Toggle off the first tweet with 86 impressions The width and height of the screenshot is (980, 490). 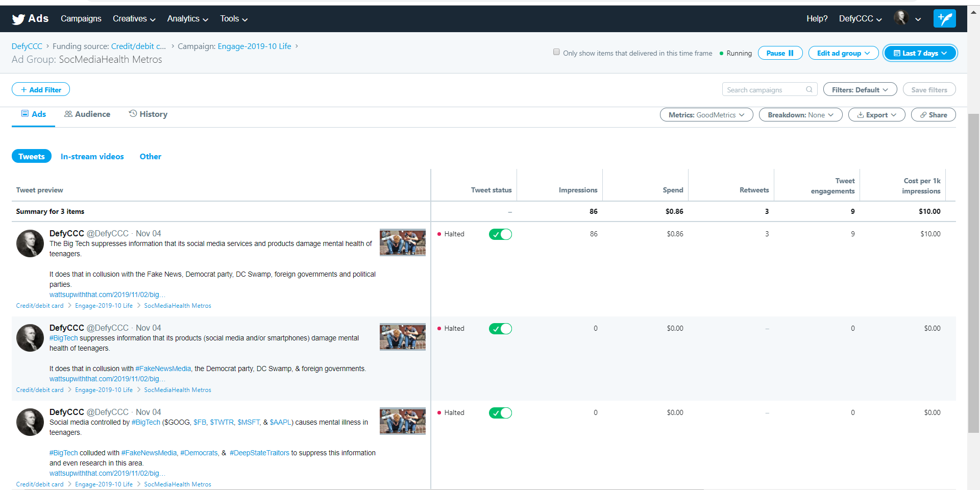pyautogui.click(x=500, y=234)
